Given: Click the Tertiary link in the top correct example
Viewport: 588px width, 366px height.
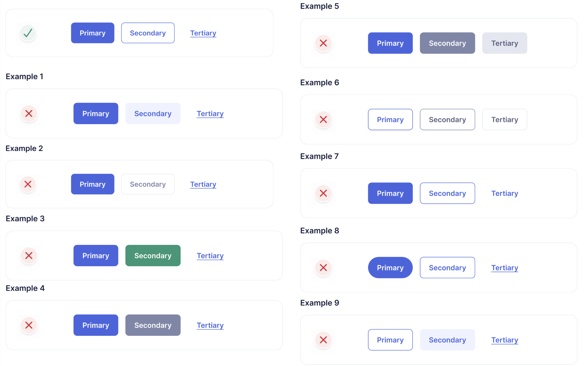Looking at the screenshot, I should (x=203, y=33).
